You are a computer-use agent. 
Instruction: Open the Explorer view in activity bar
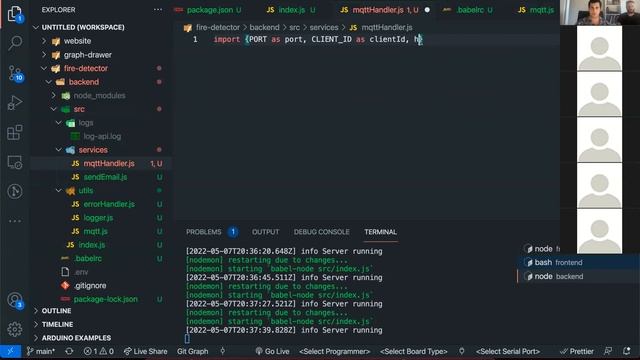[x=15, y=14]
